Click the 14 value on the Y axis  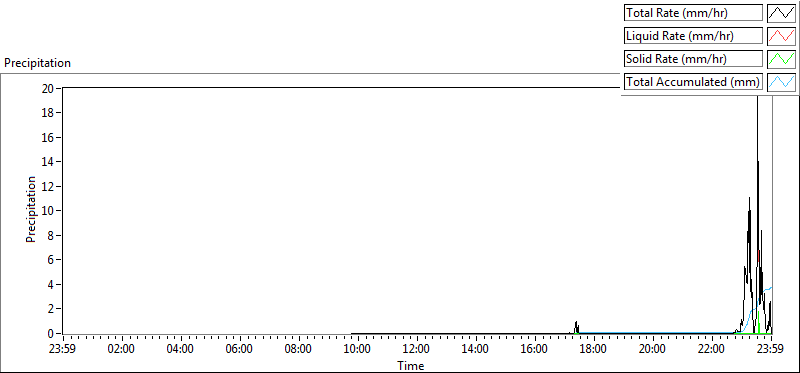click(x=48, y=161)
